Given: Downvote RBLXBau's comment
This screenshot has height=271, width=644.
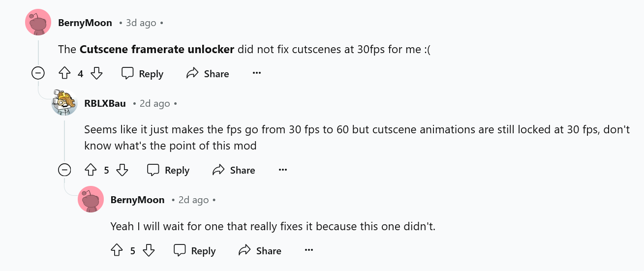Looking at the screenshot, I should [x=122, y=170].
